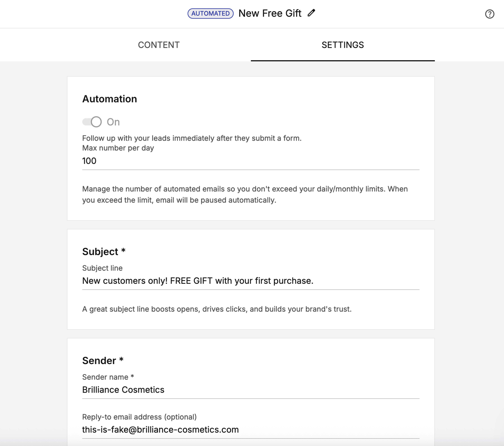Click the Reply-to email address field
The image size is (504, 446).
[x=250, y=430]
